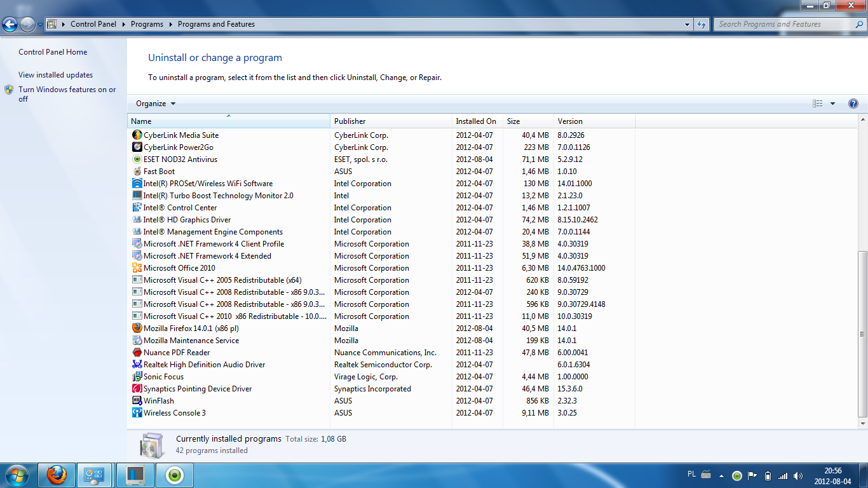Viewport: 868px width, 488px height.
Task: Click the scrollbar down arrow in program list
Action: (x=862, y=423)
